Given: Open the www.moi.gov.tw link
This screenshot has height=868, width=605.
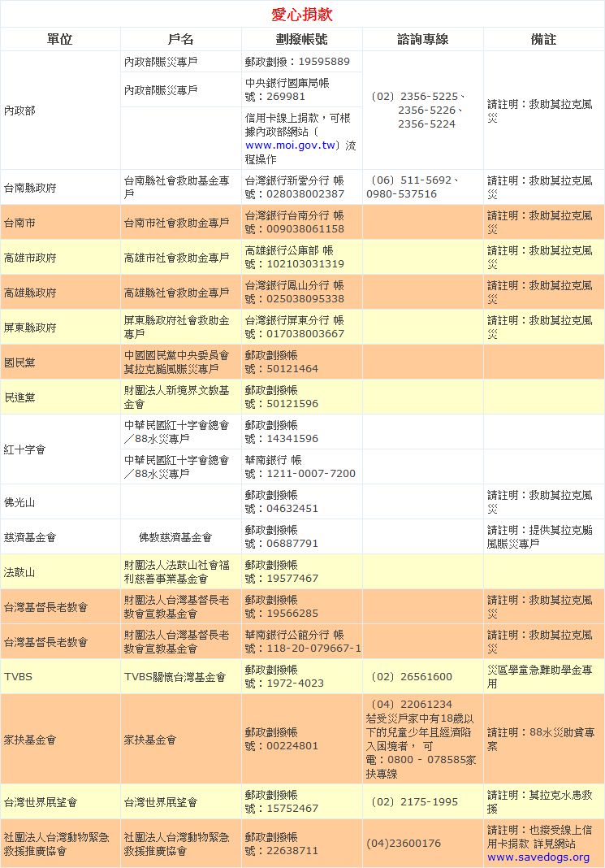Looking at the screenshot, I should [x=291, y=145].
